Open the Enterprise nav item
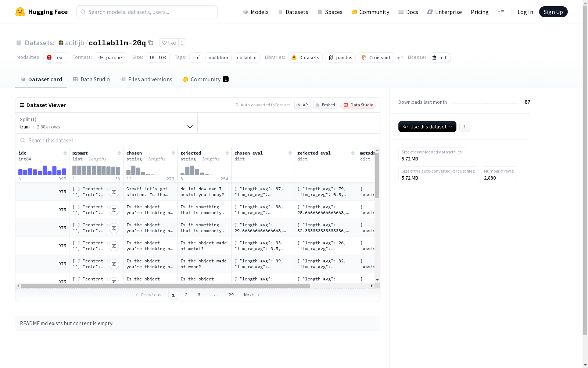Screen dimensions: 588x368 click(444, 12)
